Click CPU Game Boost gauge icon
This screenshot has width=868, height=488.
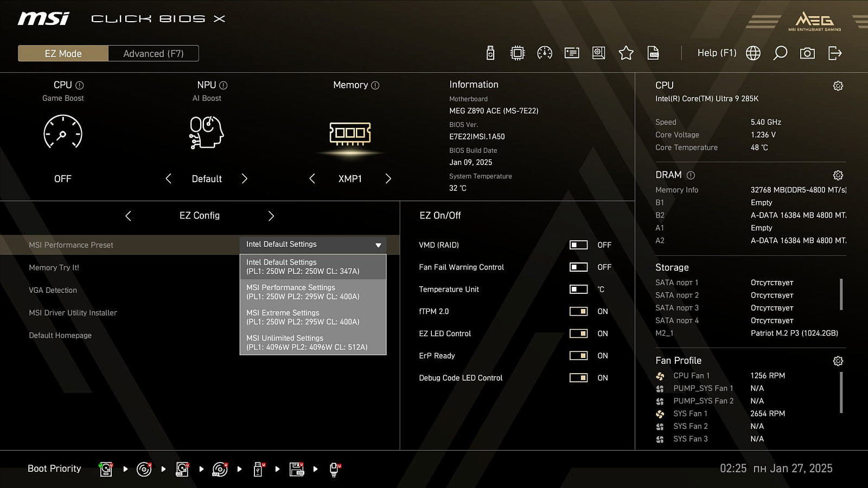click(x=63, y=132)
